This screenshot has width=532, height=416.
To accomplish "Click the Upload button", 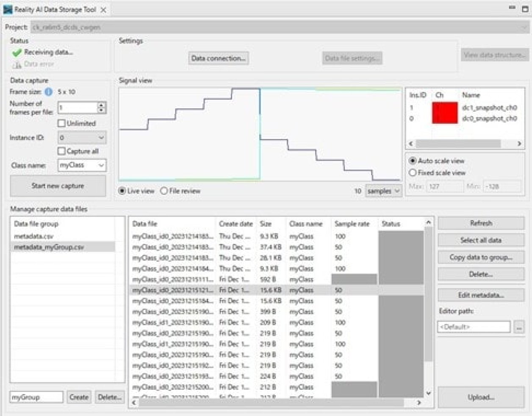I will point(481,397).
